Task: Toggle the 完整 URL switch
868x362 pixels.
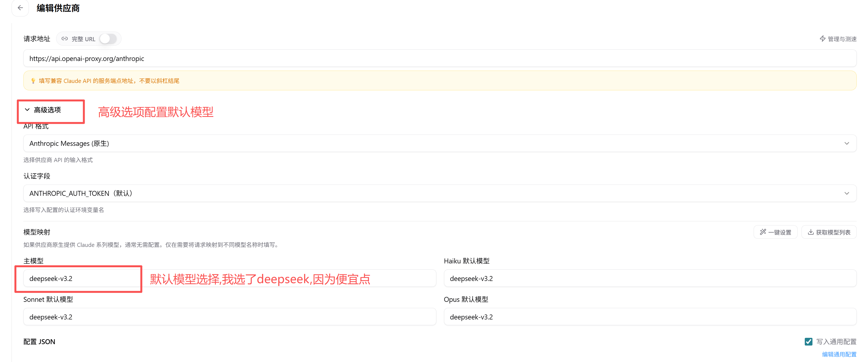Action: tap(108, 39)
